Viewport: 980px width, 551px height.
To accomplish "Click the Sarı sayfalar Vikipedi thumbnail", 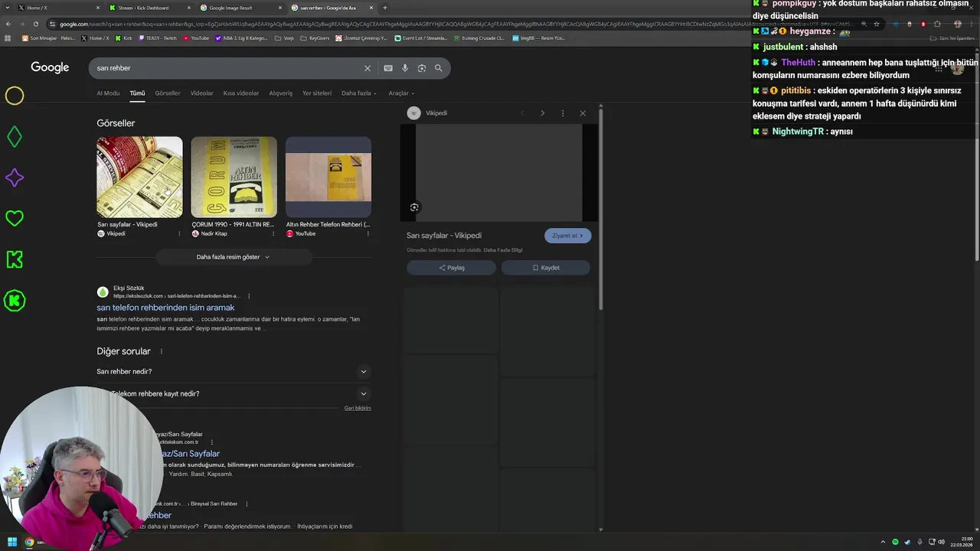I will (139, 177).
